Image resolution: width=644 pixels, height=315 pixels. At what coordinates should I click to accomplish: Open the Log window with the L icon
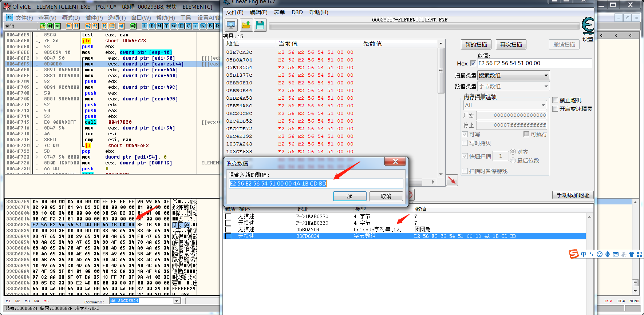(145, 26)
